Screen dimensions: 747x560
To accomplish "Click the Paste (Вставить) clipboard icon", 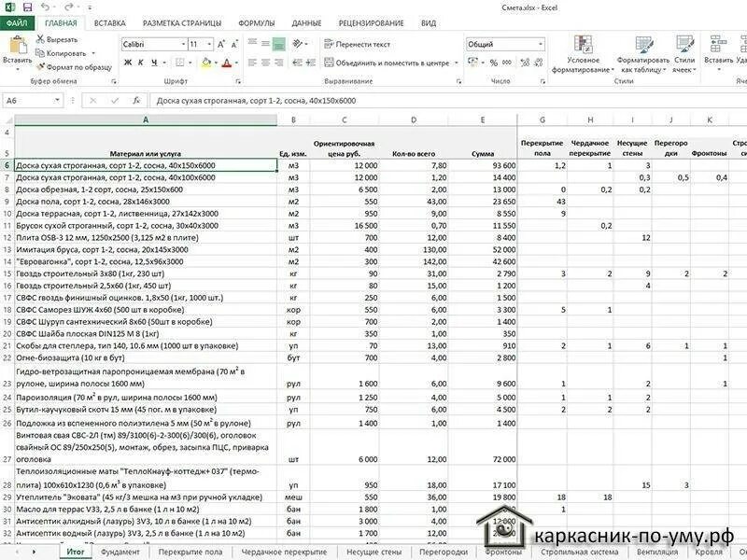I will coord(18,45).
